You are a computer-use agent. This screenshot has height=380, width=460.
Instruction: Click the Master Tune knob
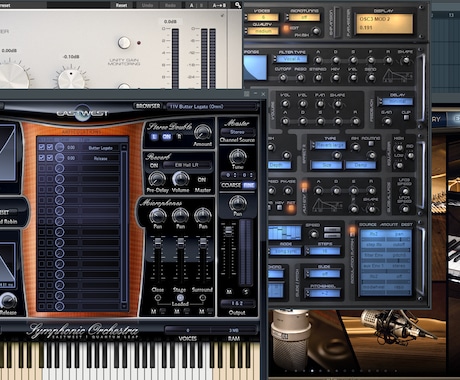coord(237,156)
